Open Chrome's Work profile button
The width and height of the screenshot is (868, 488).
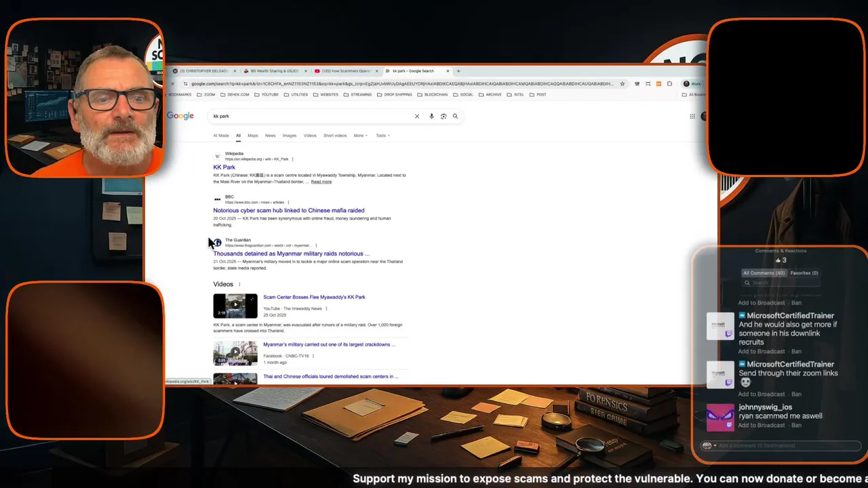pos(692,84)
